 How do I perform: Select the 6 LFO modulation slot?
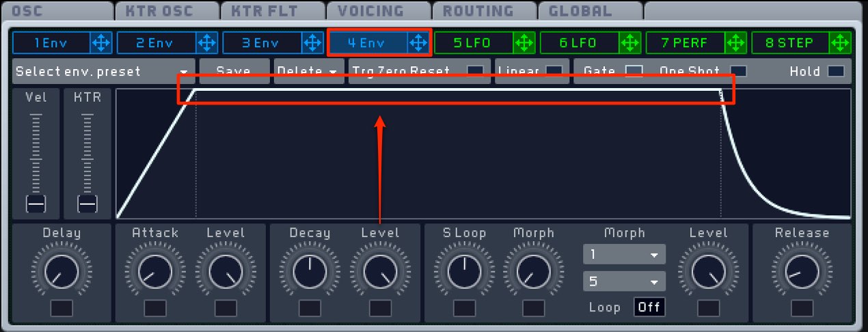580,43
